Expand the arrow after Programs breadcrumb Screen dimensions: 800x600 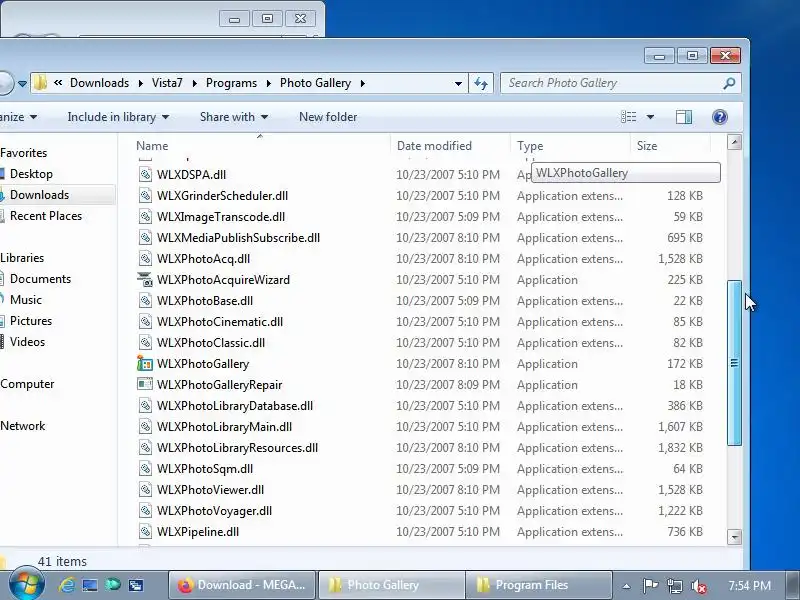click(x=268, y=83)
